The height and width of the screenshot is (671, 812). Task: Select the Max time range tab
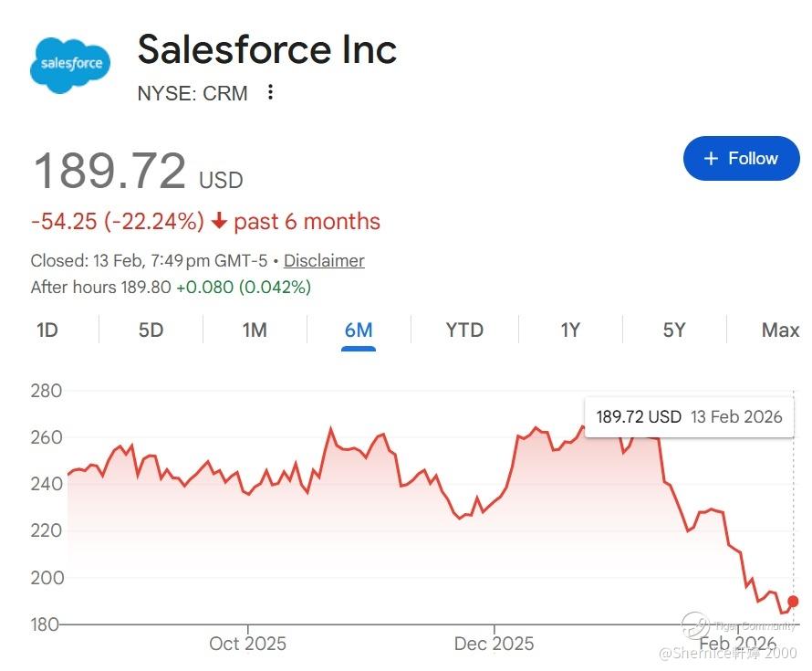(780, 330)
